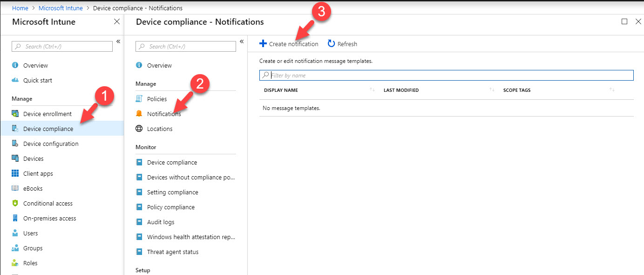Click the Filter by name field
Image resolution: width=644 pixels, height=275 pixels.
[x=447, y=75]
